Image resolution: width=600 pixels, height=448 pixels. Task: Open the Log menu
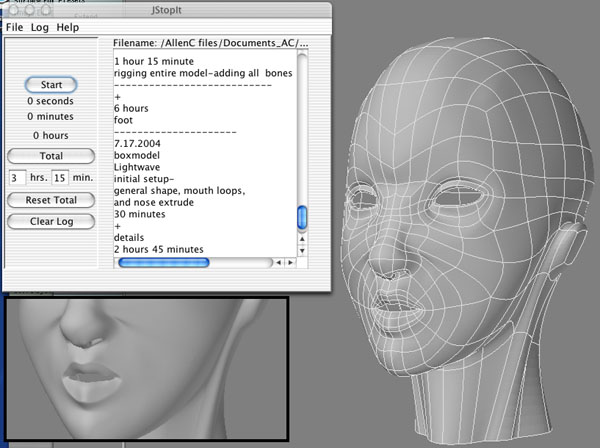[x=40, y=28]
